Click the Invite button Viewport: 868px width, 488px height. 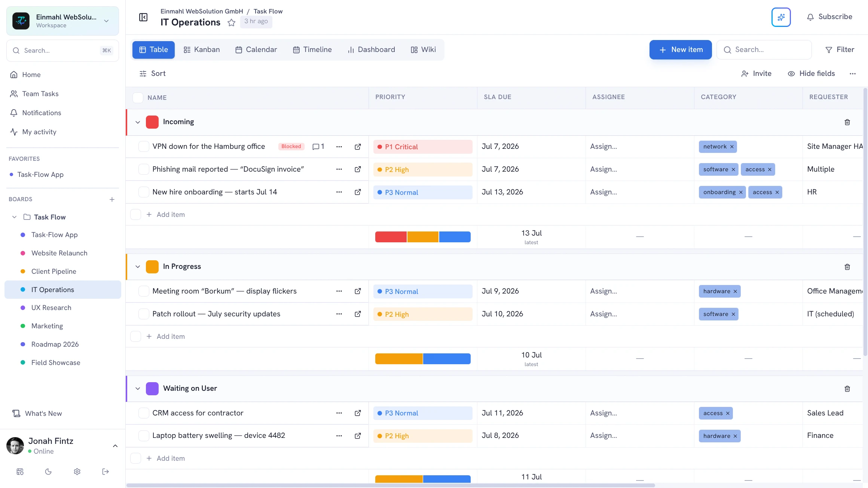point(757,74)
